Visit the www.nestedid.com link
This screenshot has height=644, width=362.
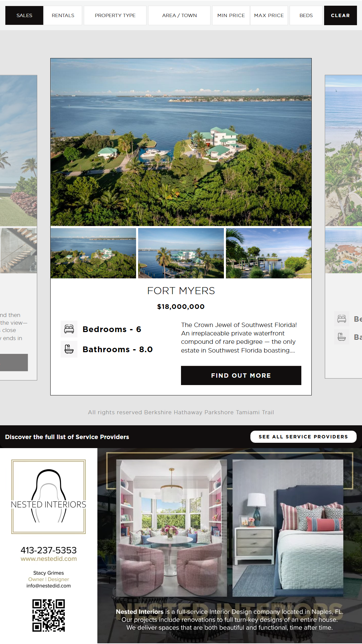point(49,559)
